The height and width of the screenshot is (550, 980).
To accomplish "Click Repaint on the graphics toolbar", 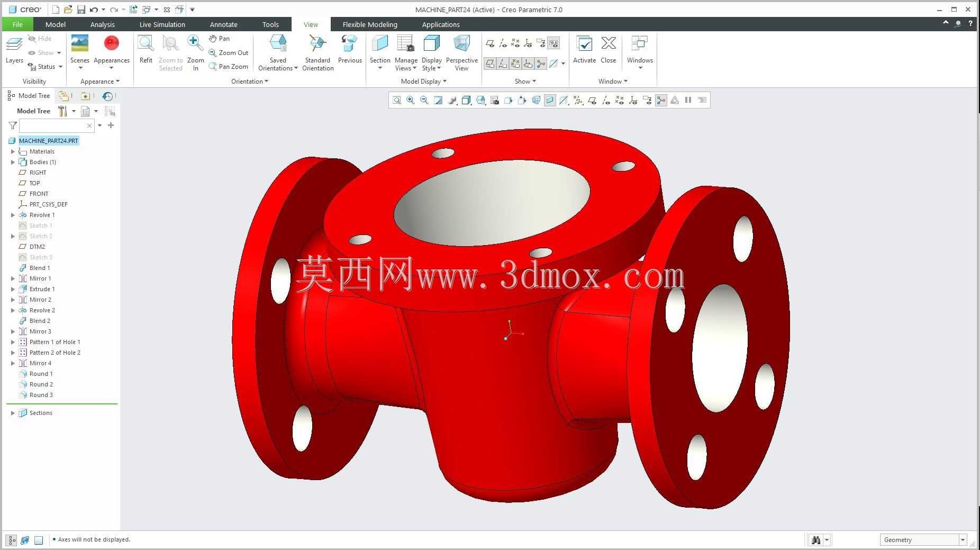I will (438, 100).
